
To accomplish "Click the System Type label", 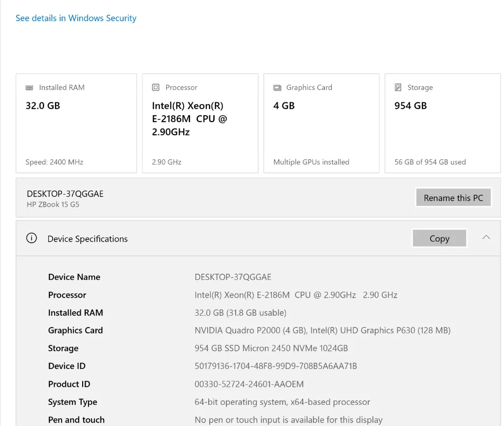I will pos(73,402).
